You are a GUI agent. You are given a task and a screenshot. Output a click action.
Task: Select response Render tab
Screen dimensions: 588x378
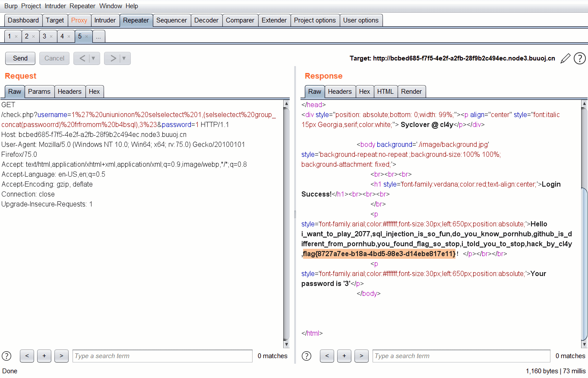(x=411, y=92)
